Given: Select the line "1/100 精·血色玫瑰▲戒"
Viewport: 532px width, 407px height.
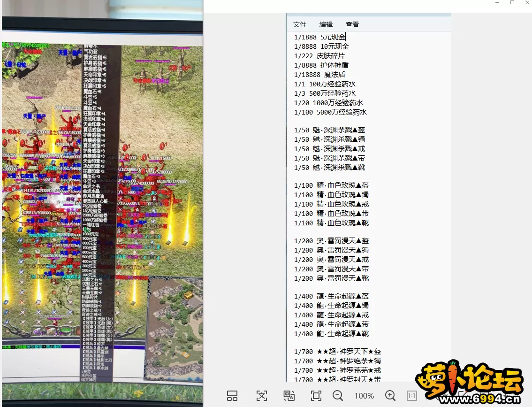Looking at the screenshot, I should tap(332, 204).
